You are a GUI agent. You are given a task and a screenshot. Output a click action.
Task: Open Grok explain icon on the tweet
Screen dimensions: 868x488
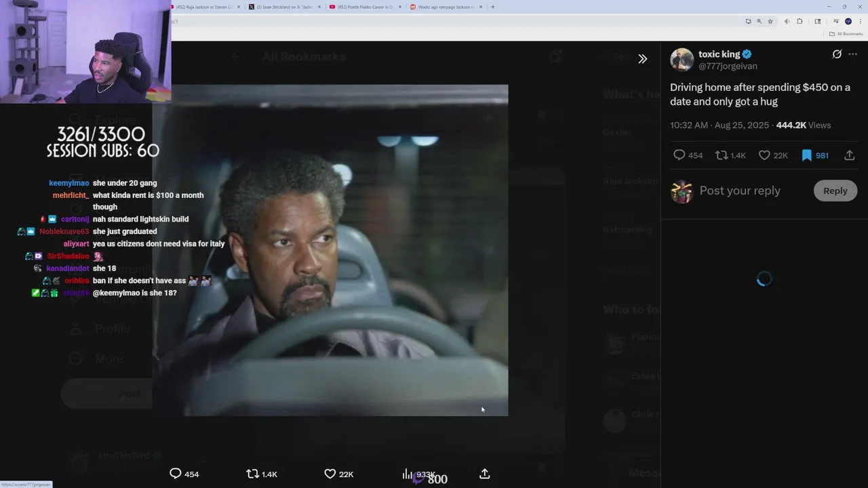point(837,54)
